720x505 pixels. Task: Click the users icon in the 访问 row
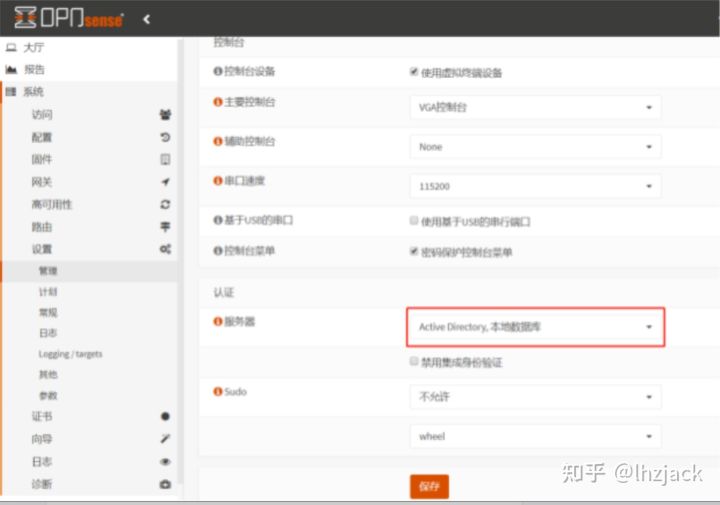click(165, 114)
